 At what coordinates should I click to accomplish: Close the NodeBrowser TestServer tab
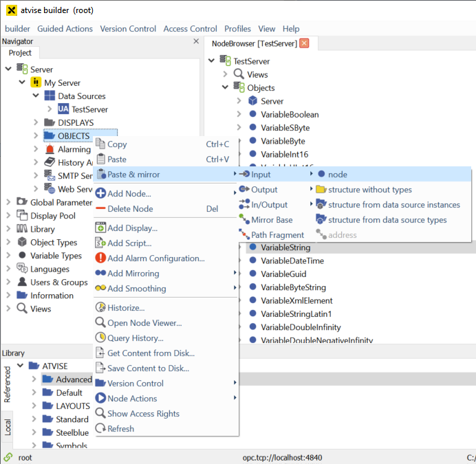304,43
